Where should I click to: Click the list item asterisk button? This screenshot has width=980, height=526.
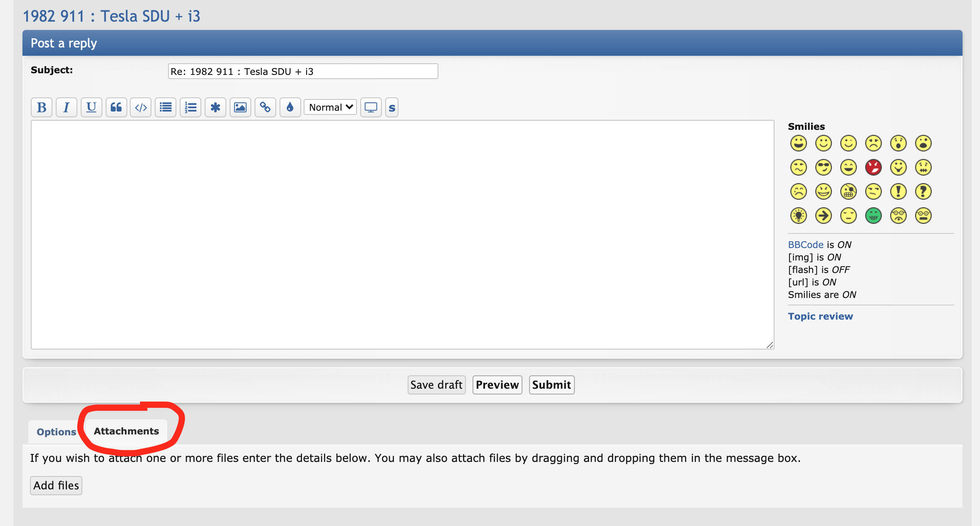pos(215,107)
